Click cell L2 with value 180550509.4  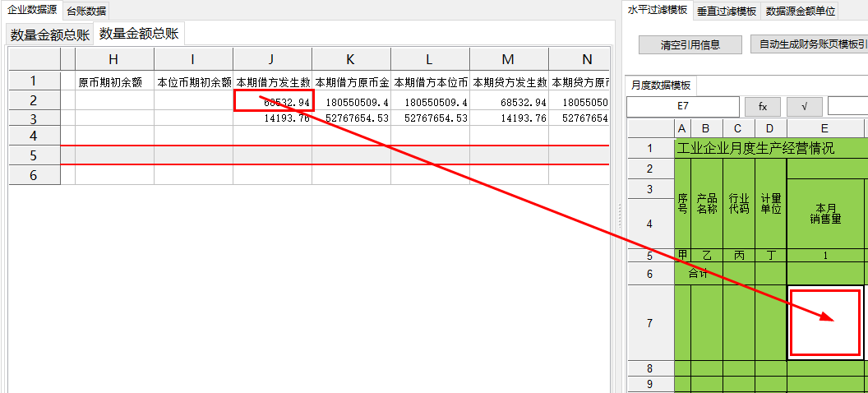[430, 101]
